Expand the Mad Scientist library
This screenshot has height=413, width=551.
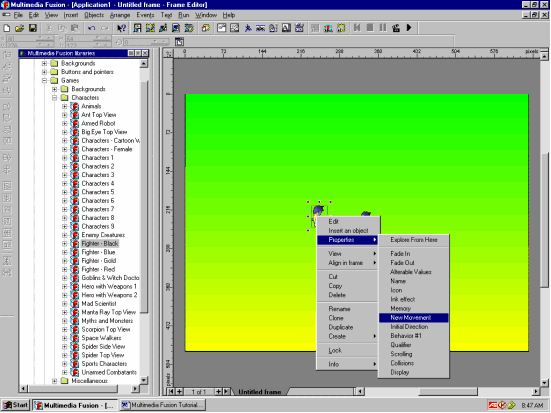tap(65, 304)
